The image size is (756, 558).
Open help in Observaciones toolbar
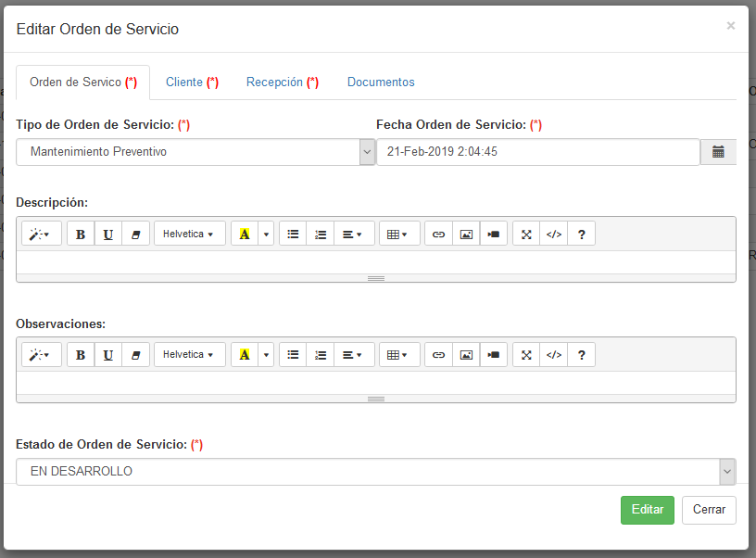pos(581,355)
